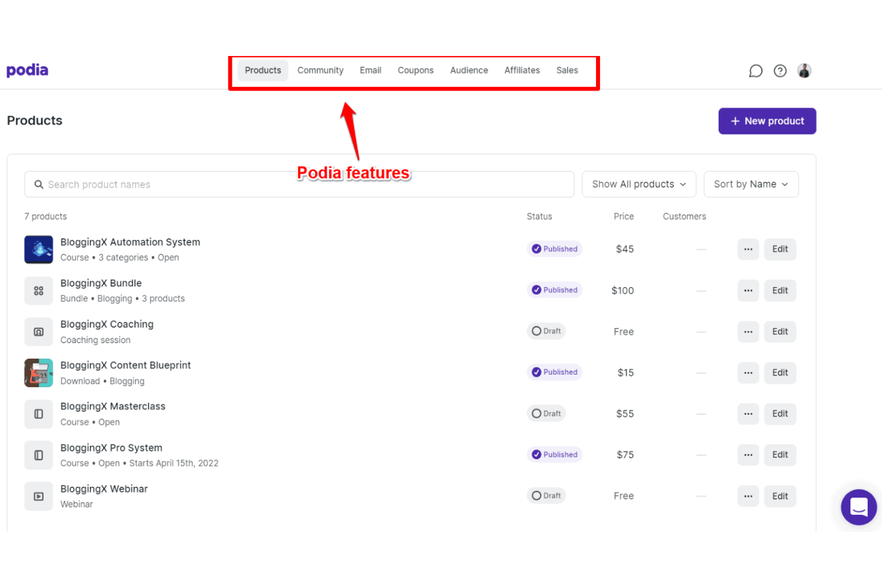
Task: Click the $55 price value
Action: pos(625,413)
